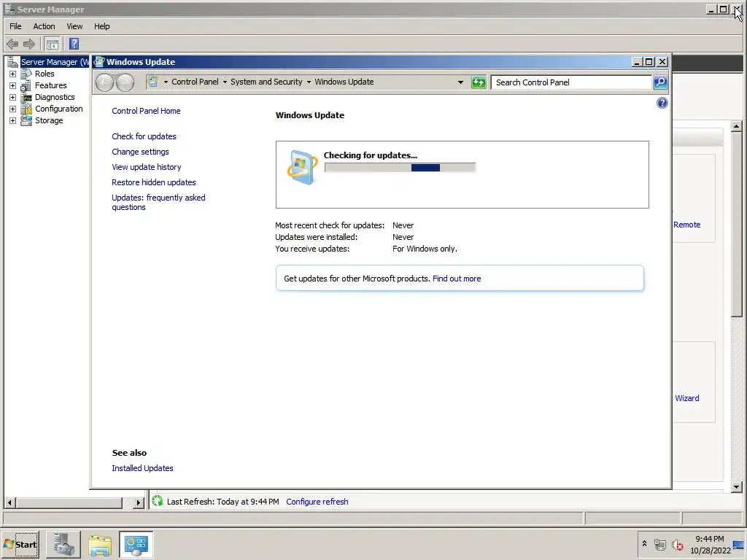Image resolution: width=747 pixels, height=560 pixels.
Task: Click the Windows Update back navigation button
Action: click(104, 83)
